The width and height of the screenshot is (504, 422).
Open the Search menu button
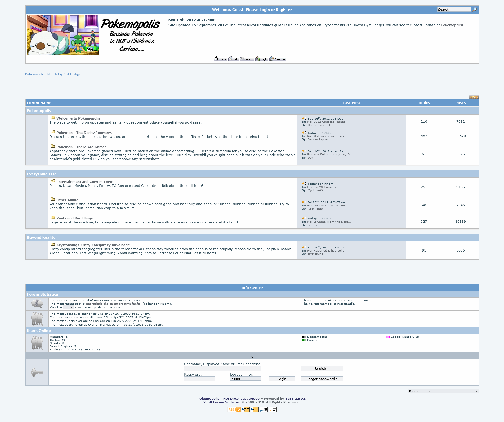[x=247, y=59]
